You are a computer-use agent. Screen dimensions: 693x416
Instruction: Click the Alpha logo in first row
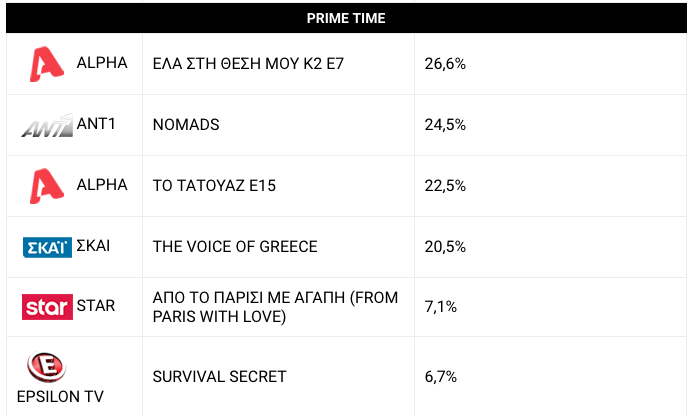point(47,64)
